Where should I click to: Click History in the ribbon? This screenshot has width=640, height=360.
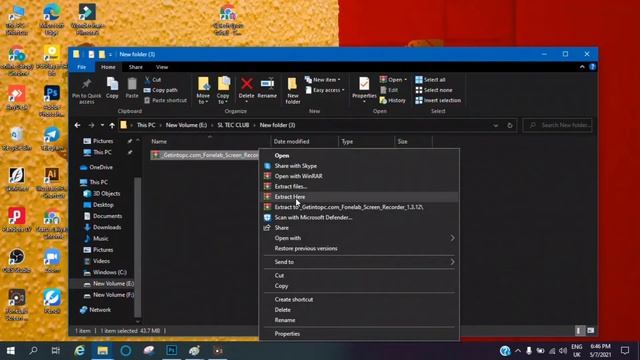393,100
